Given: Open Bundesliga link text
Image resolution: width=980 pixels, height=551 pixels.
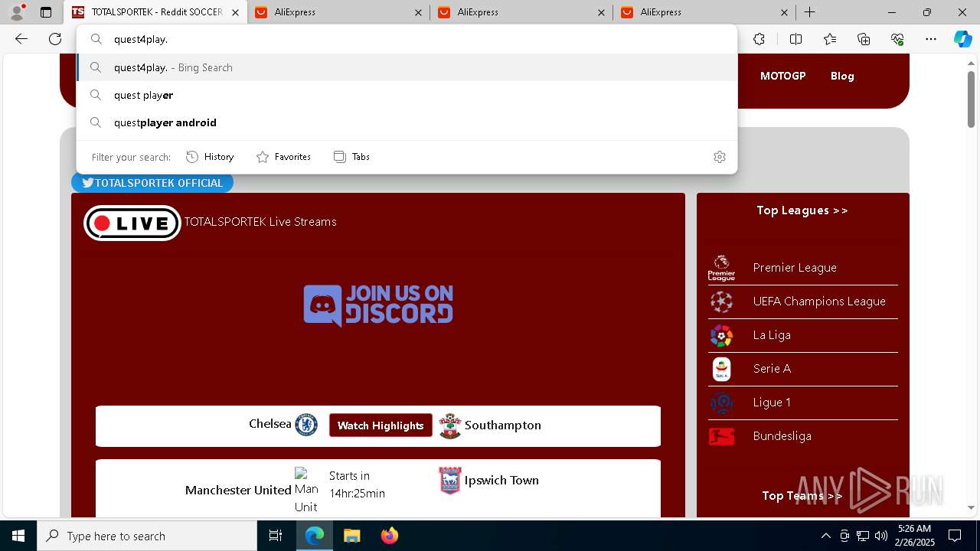Looking at the screenshot, I should (x=782, y=436).
